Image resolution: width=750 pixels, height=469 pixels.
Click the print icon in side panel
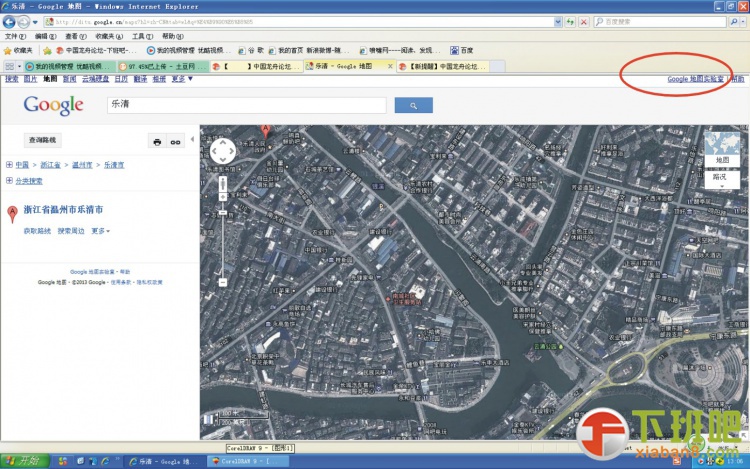pyautogui.click(x=157, y=142)
